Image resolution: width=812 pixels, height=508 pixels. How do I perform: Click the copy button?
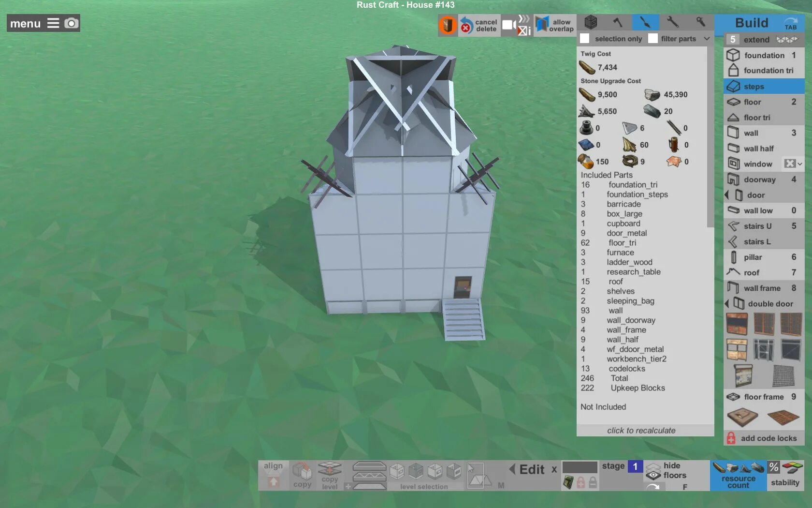click(302, 475)
